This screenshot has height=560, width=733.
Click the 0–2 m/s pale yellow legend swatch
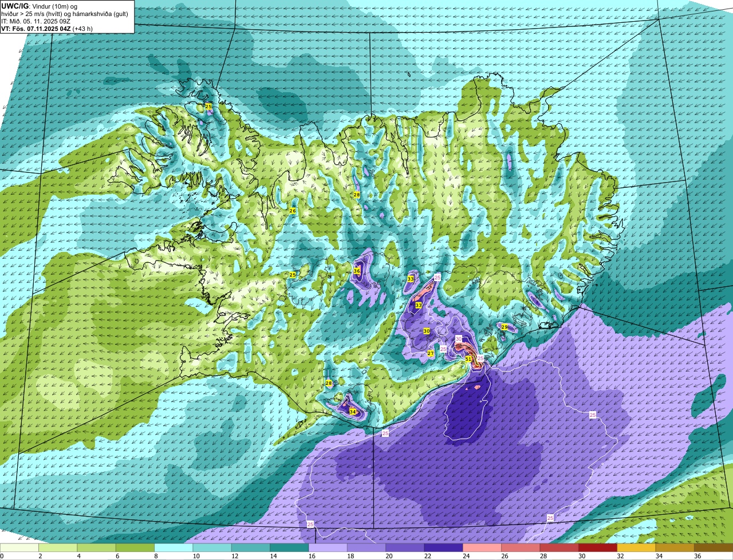click(x=19, y=548)
